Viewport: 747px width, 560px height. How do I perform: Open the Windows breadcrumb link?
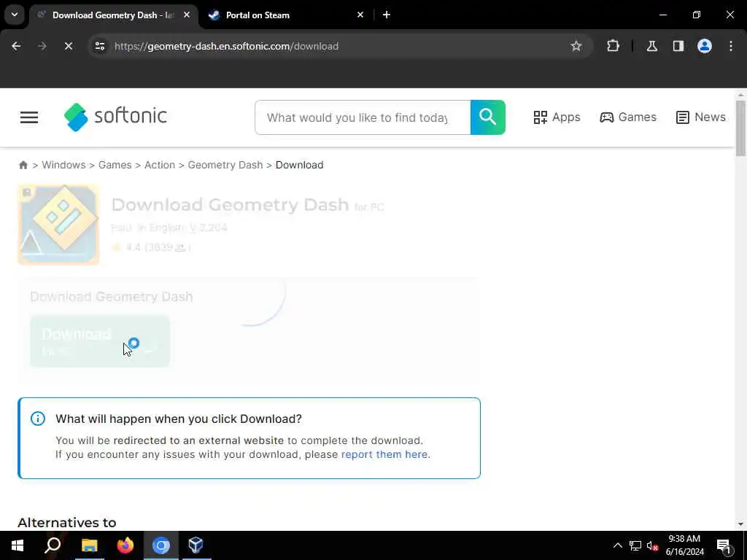(64, 165)
